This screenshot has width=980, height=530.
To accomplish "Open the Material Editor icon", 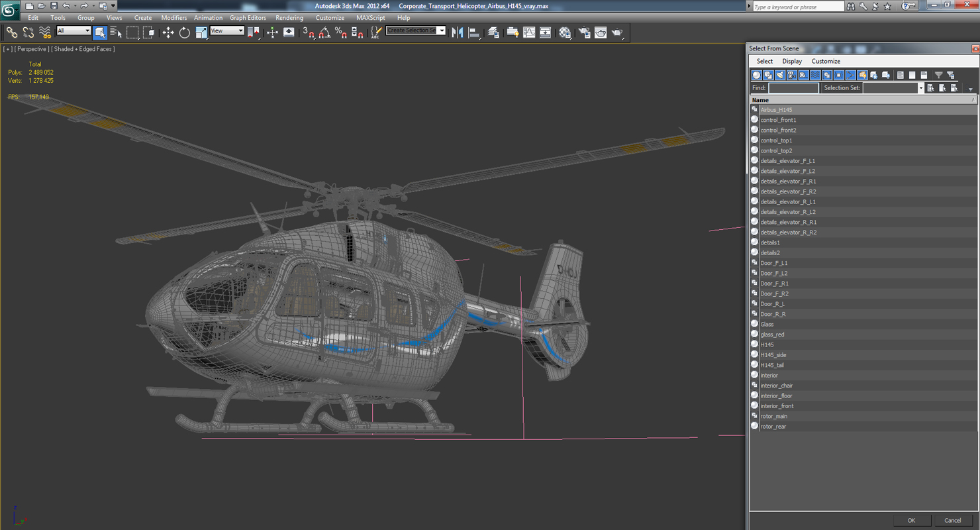I will [565, 32].
